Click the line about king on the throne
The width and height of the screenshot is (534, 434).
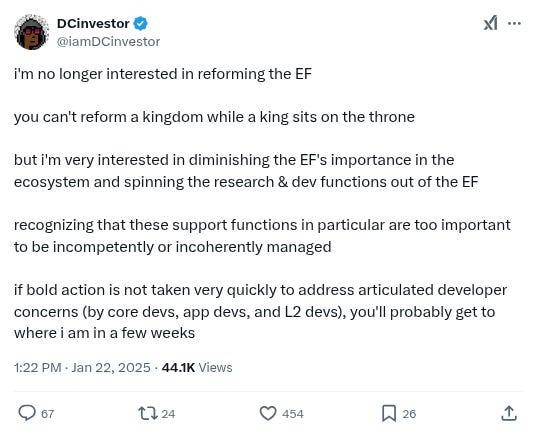point(214,117)
